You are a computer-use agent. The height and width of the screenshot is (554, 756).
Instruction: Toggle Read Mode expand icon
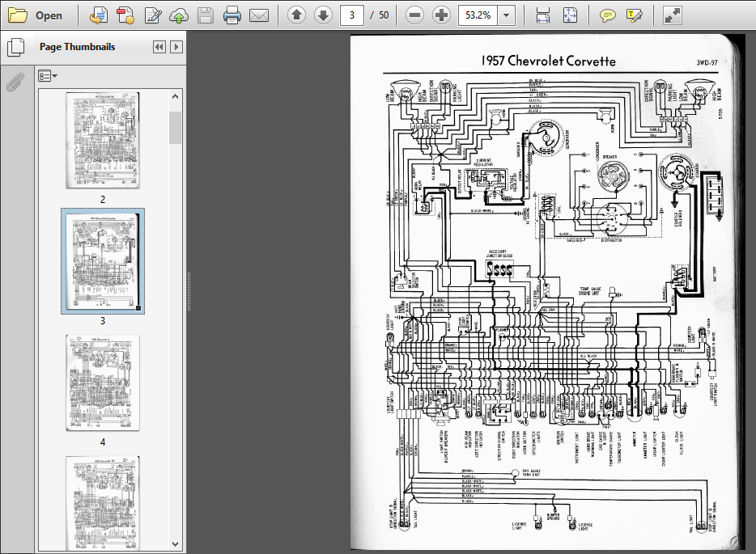click(672, 15)
